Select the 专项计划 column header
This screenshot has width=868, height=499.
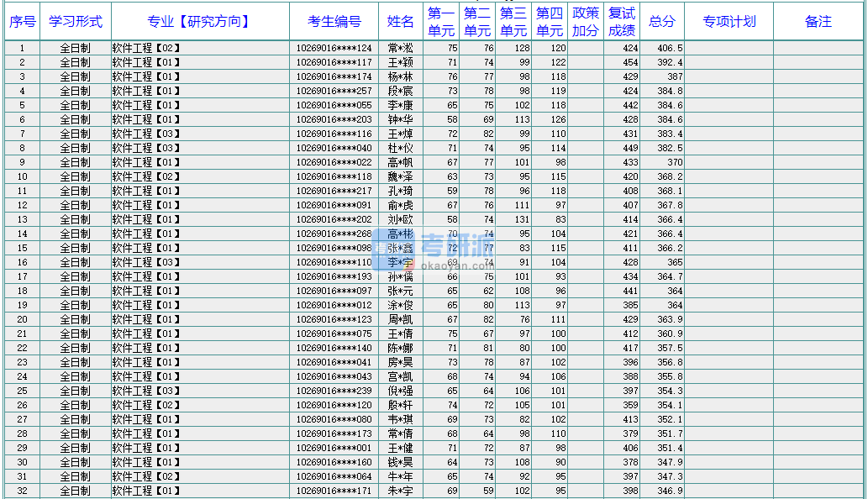point(729,22)
